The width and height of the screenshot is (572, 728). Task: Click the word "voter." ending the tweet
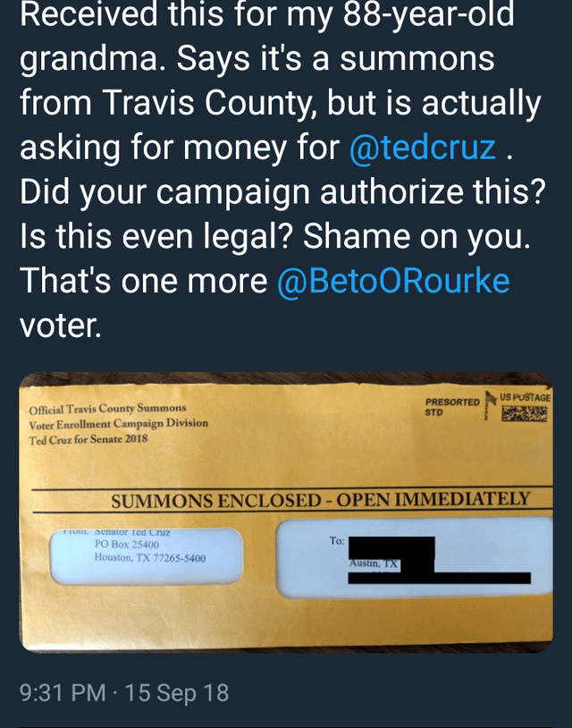pos(60,326)
